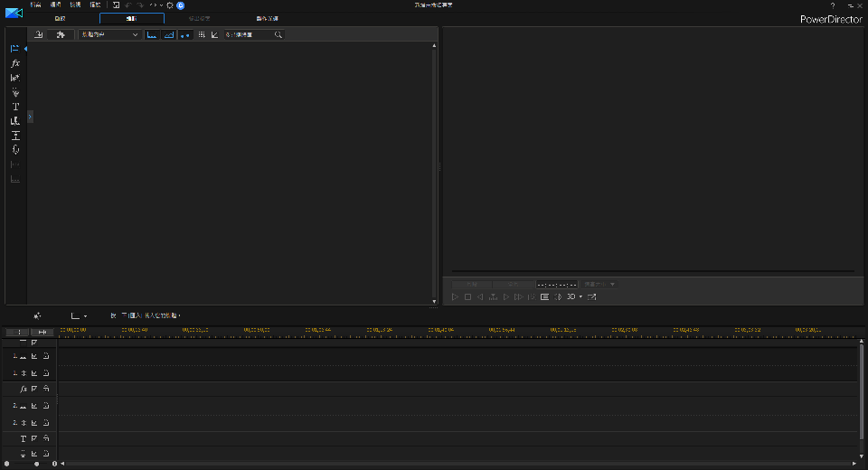Image resolution: width=868 pixels, height=470 pixels.
Task: Switch to the Capture tab
Action: click(x=61, y=19)
